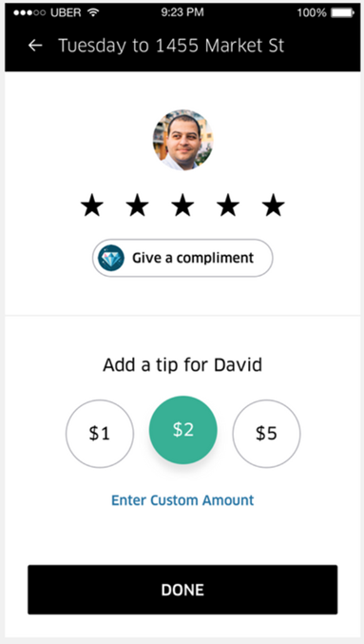The height and width of the screenshot is (644, 364).
Task: Tap the Wi-Fi status icon
Action: tap(94, 12)
